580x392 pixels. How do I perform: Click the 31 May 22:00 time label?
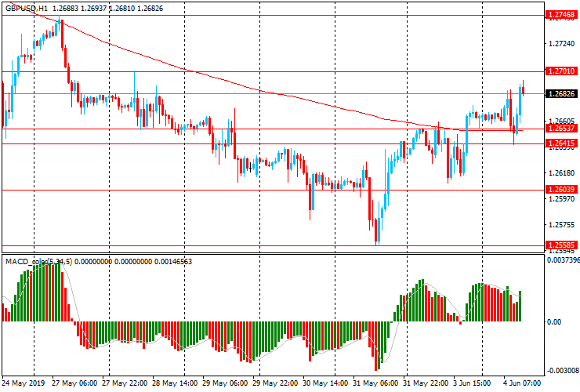tap(426, 383)
